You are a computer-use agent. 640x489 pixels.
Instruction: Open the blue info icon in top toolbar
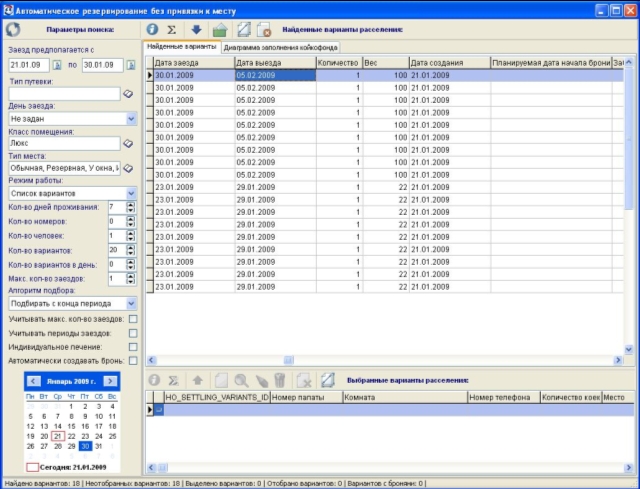152,29
